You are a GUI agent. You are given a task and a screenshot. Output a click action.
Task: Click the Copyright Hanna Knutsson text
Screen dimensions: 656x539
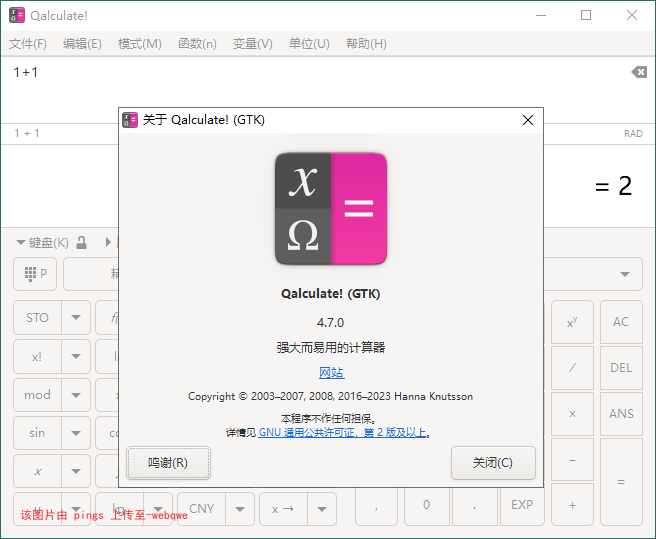(331, 396)
